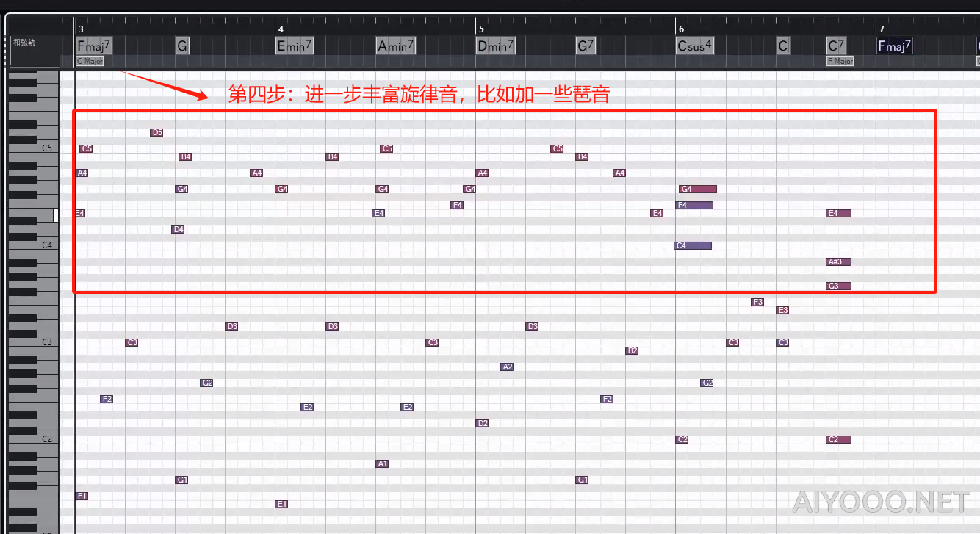Select the D2 note

tap(482, 423)
